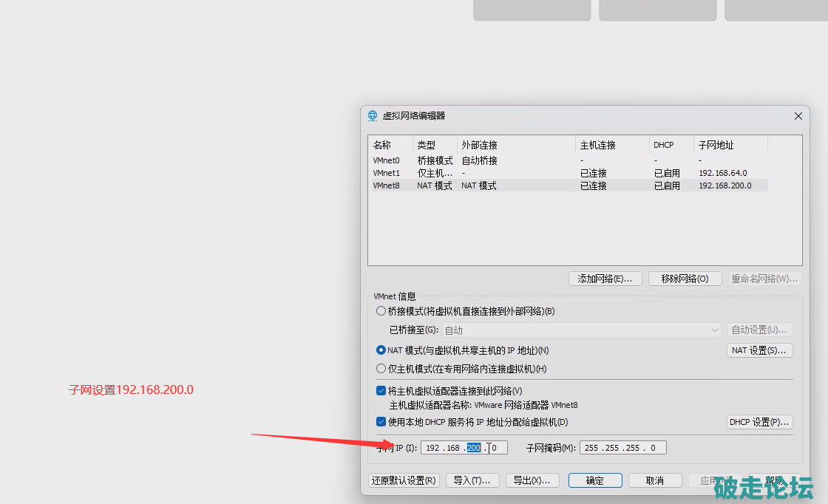The height and width of the screenshot is (504, 828).
Task: Select the NAT mode radio button
Action: pyautogui.click(x=381, y=350)
